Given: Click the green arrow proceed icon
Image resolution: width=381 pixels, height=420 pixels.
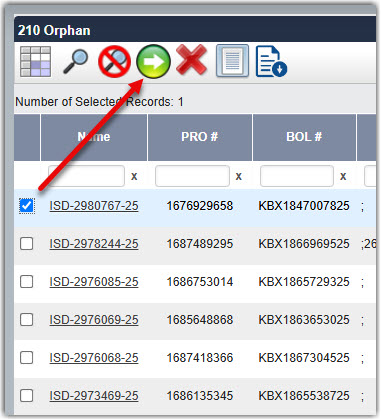Looking at the screenshot, I should coord(153,62).
